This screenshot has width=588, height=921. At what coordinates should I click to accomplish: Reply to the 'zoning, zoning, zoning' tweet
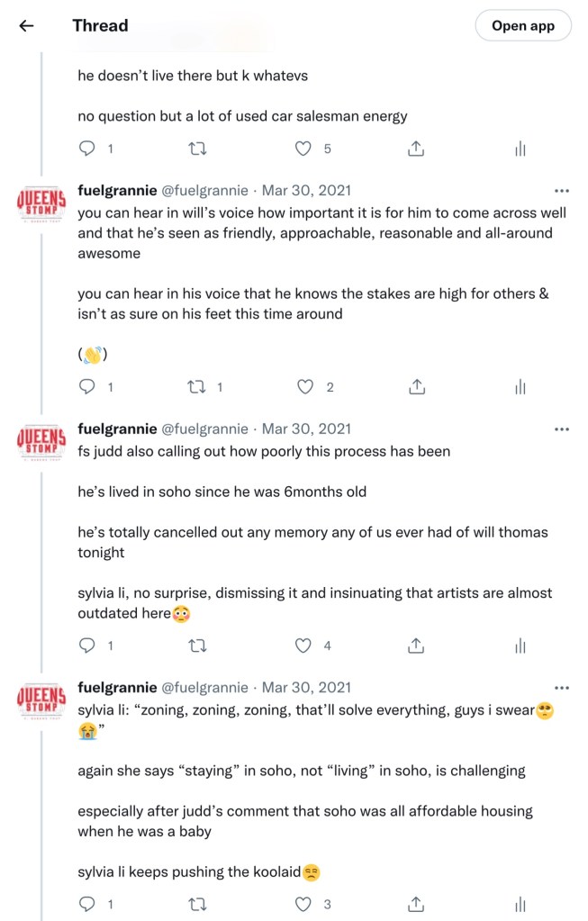(87, 904)
